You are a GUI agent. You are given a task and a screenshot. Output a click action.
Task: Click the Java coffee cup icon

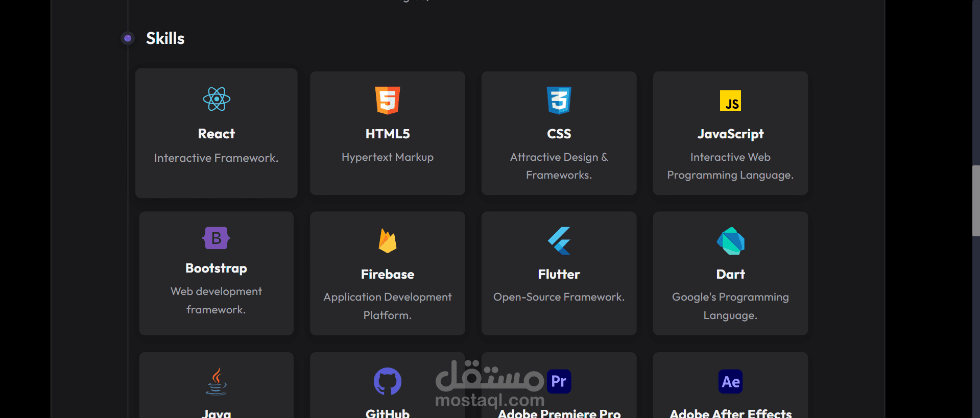click(217, 381)
